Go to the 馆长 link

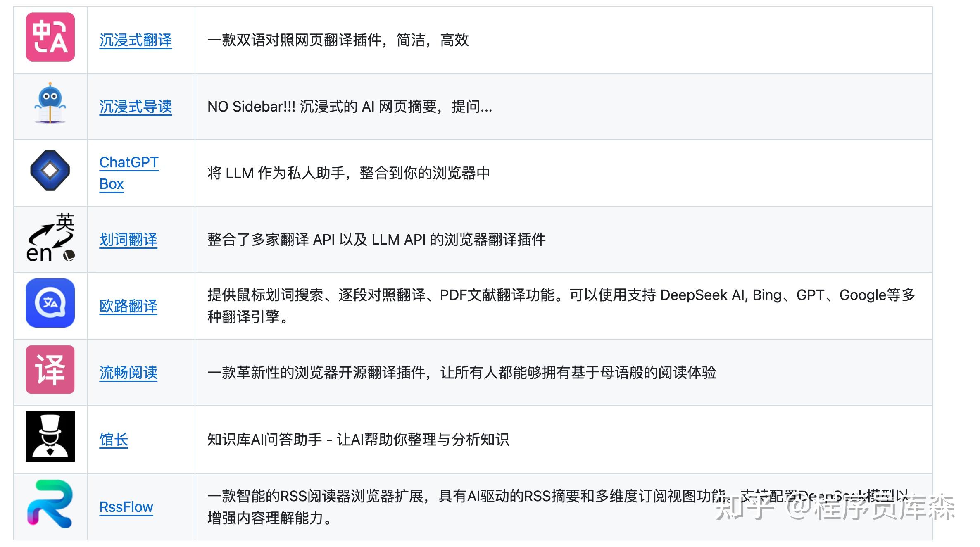114,440
